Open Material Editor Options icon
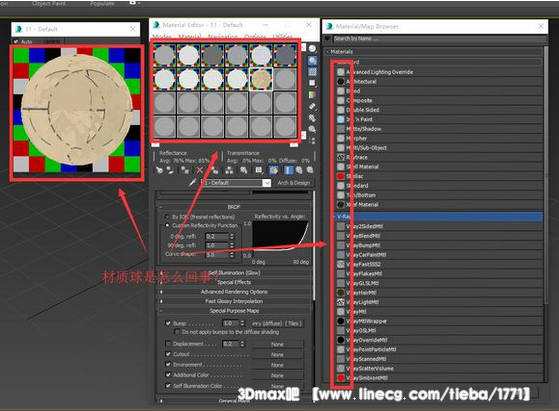559x411 pixels. (312, 118)
